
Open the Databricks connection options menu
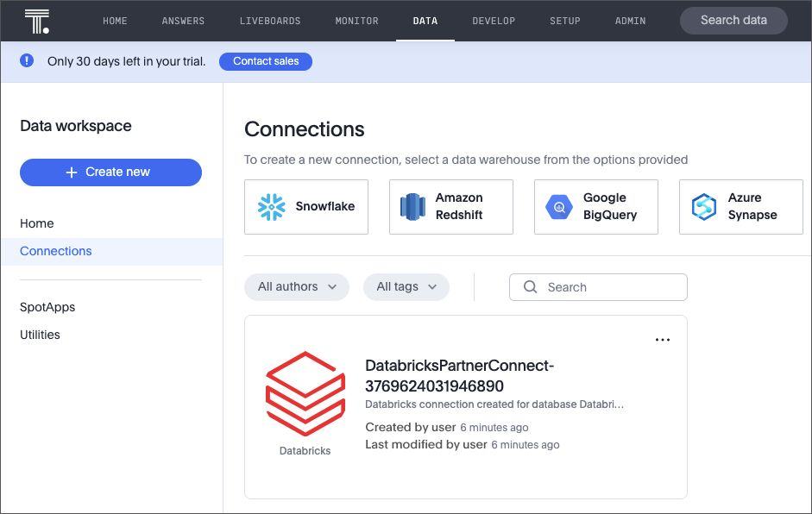coord(662,339)
